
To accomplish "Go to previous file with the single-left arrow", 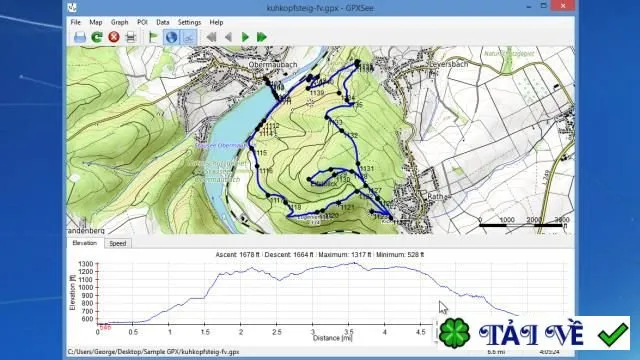I will point(228,37).
